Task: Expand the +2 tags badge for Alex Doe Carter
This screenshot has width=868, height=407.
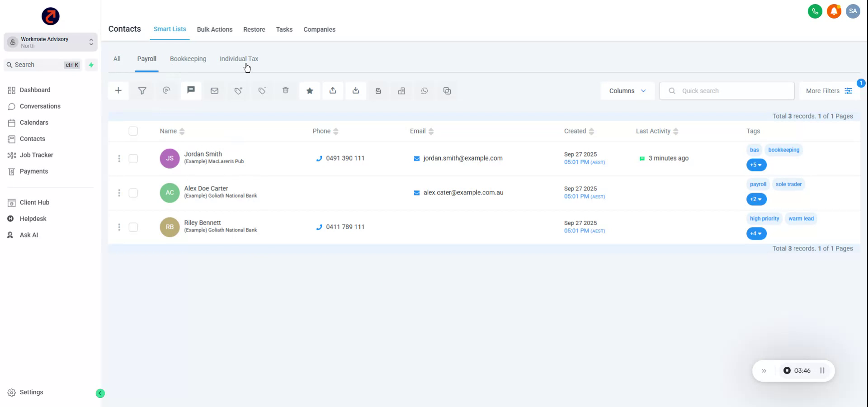Action: tap(756, 199)
